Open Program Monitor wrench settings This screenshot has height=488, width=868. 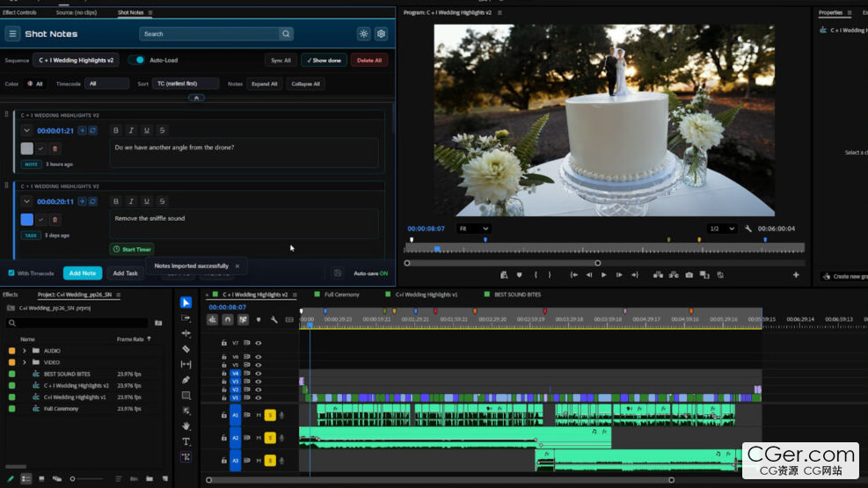(748, 229)
